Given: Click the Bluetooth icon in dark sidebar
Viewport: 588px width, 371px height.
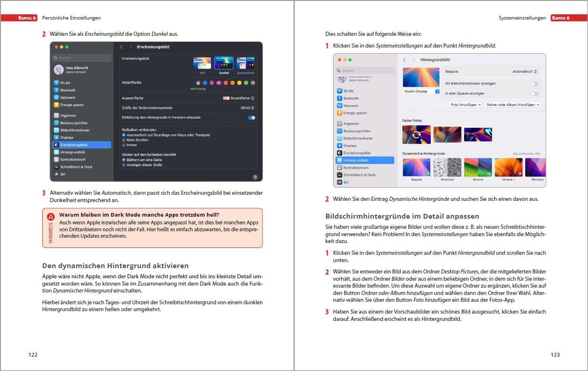Looking at the screenshot, I should click(x=56, y=90).
